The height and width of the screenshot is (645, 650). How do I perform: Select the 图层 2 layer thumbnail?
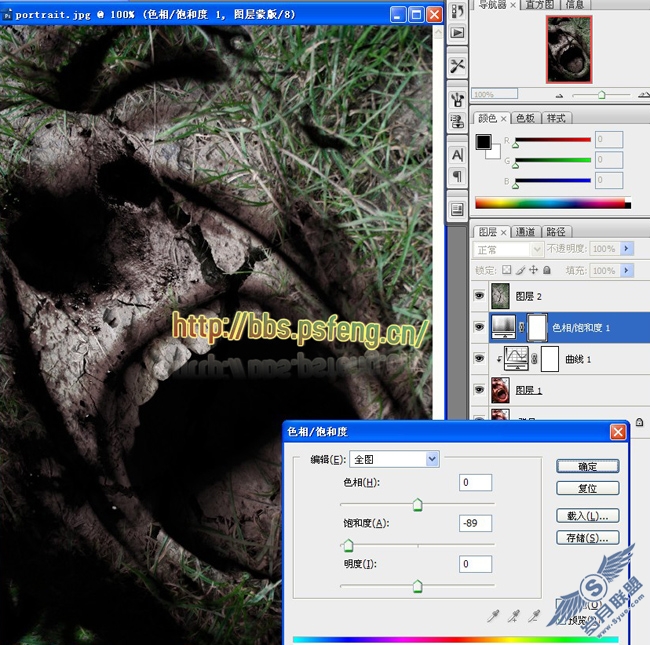coord(500,296)
